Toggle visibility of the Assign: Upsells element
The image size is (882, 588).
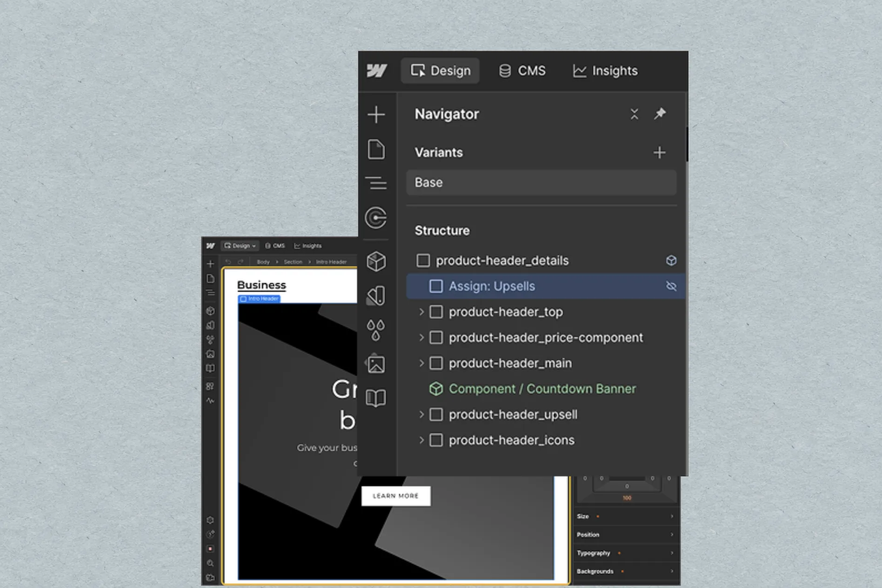tap(671, 286)
